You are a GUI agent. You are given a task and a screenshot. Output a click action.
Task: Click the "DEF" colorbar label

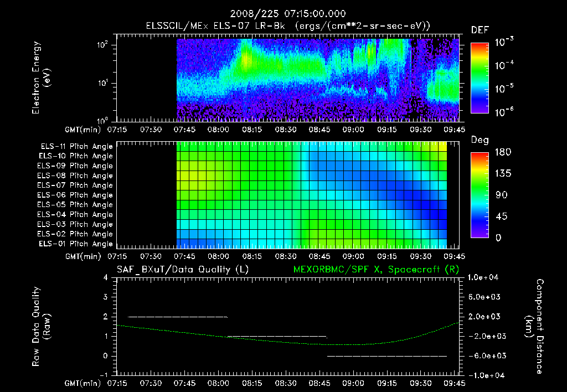point(480,30)
